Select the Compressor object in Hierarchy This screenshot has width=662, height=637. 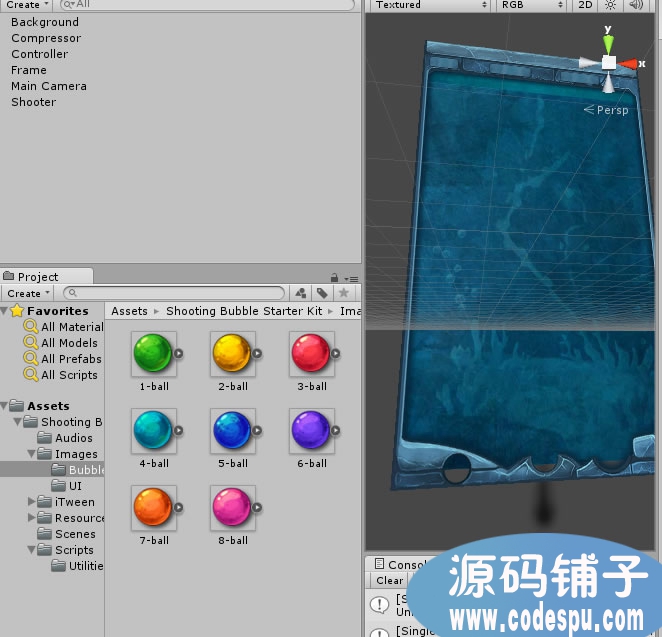[46, 38]
